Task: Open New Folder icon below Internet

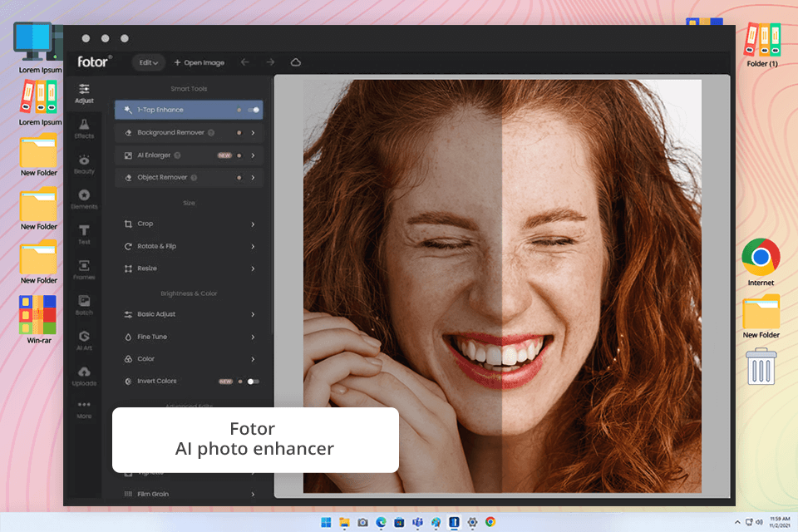Action: click(761, 317)
